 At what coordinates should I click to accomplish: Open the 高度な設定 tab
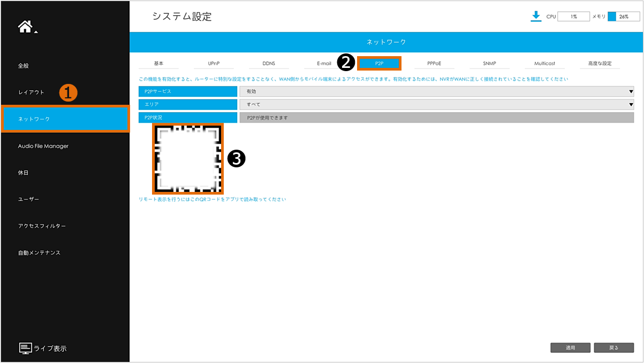600,64
